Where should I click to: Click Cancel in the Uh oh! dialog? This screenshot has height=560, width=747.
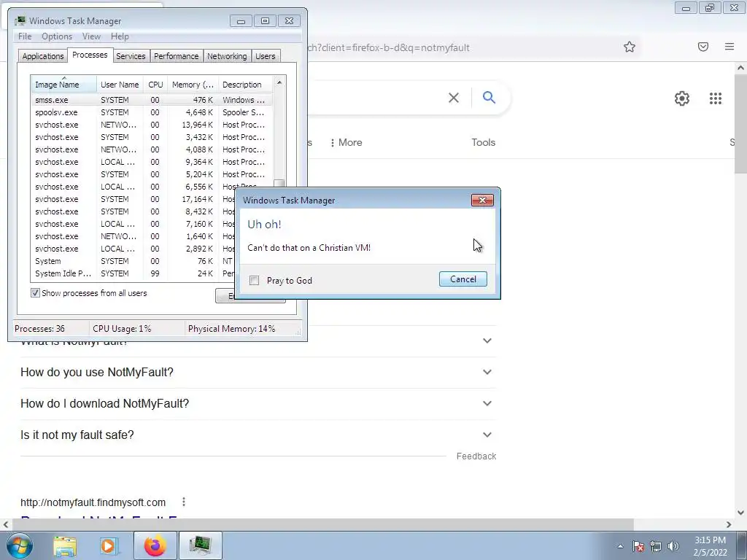(463, 279)
